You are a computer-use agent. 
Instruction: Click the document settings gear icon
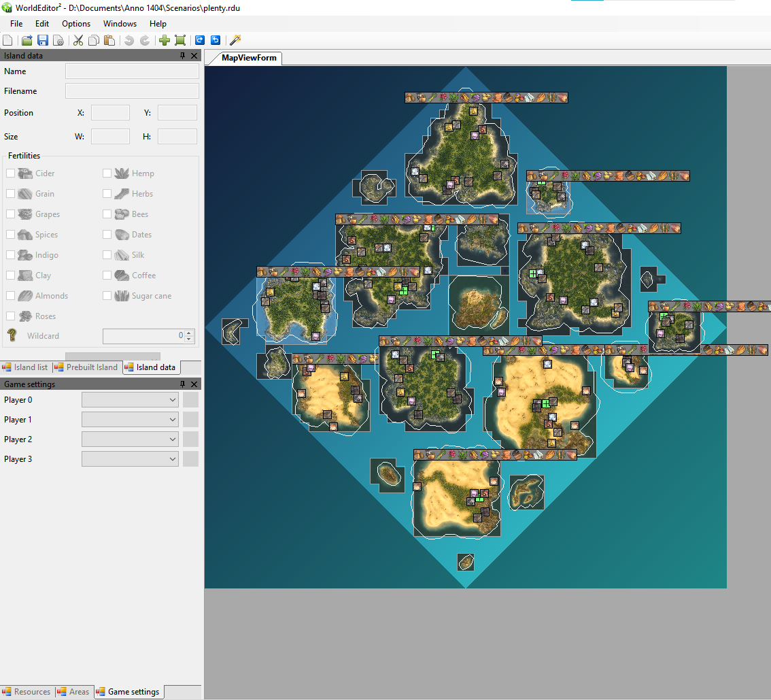(x=58, y=40)
